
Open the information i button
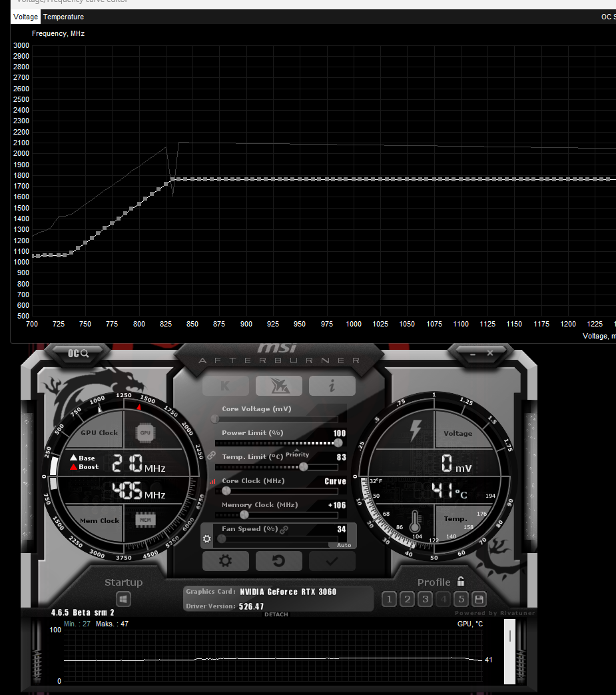[x=332, y=386]
